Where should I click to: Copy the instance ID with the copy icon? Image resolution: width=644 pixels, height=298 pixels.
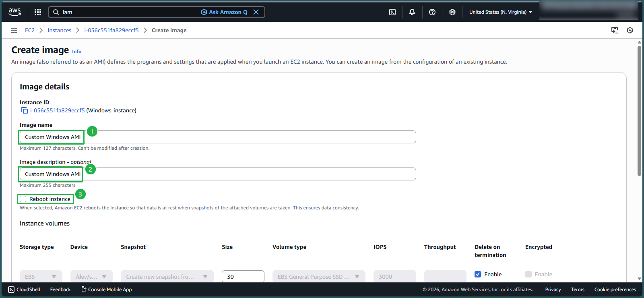pyautogui.click(x=25, y=110)
